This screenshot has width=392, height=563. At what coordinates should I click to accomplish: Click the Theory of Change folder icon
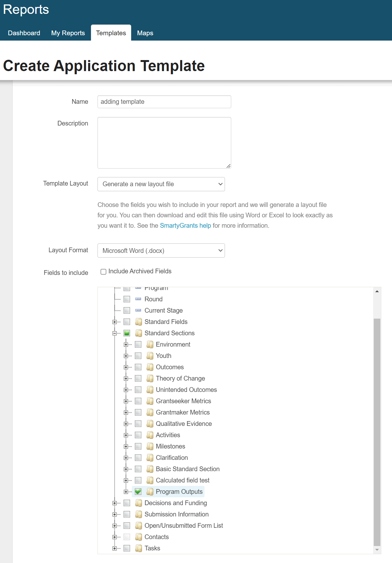(150, 378)
